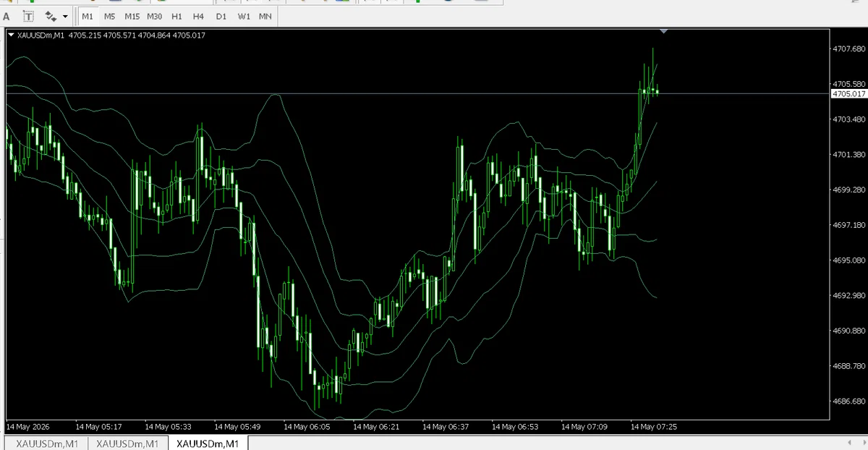Click the chart shift triangle marker
This screenshot has width=868, height=450.
pyautogui.click(x=664, y=32)
